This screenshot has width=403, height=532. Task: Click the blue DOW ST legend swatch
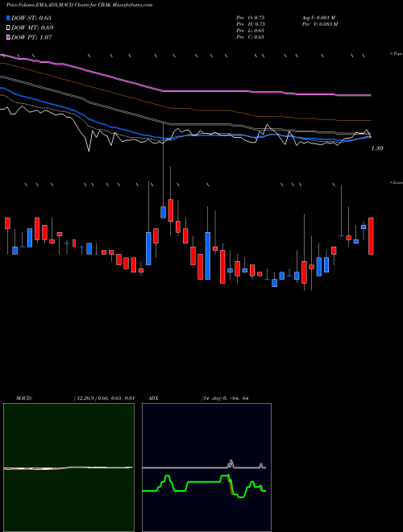[x=8, y=18]
